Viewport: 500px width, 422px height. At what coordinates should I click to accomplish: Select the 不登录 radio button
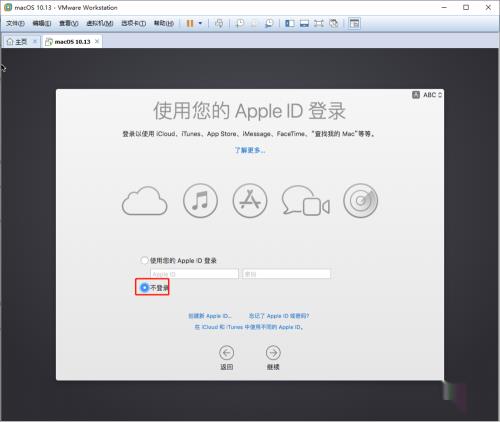[144, 287]
